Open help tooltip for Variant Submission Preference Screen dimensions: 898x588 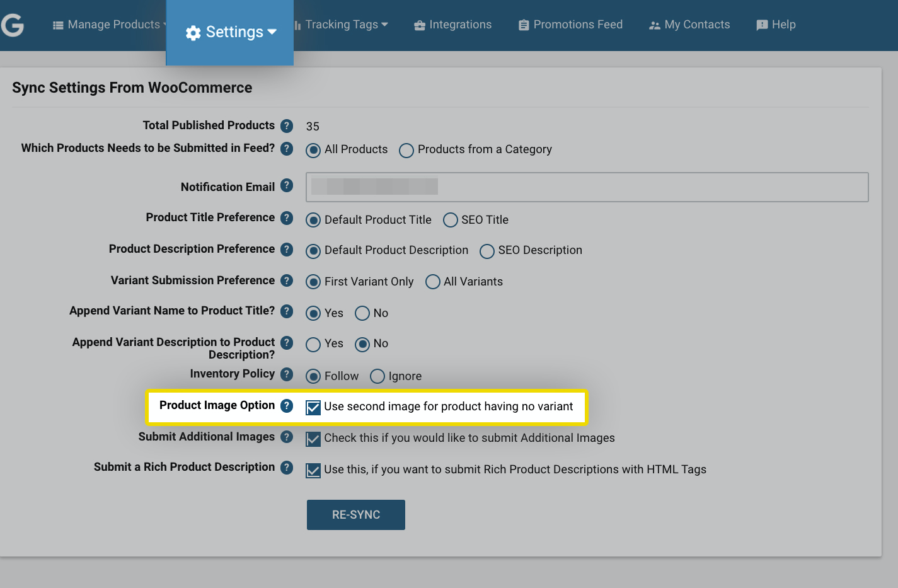(x=287, y=280)
